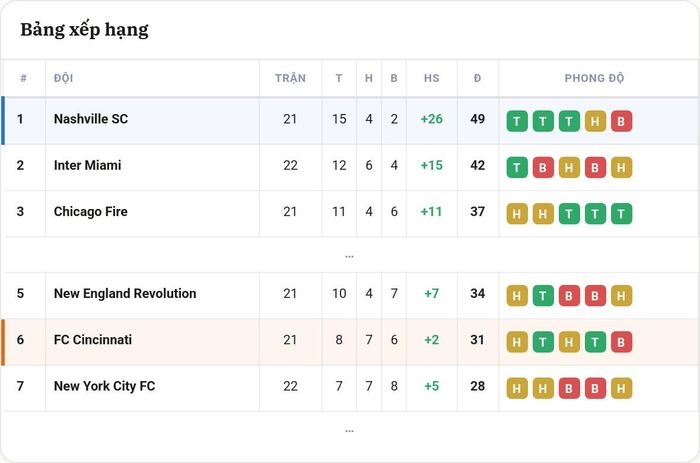Open the FC Cincinnati team link
Image resolution: width=700 pixels, height=463 pixels.
coord(93,340)
